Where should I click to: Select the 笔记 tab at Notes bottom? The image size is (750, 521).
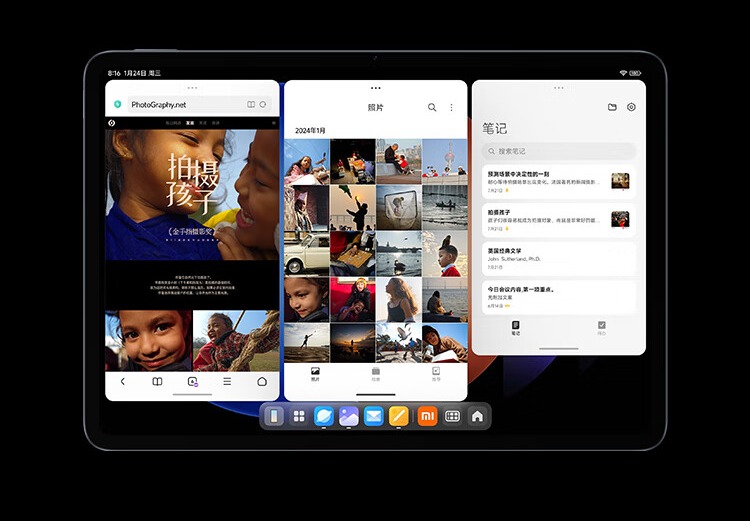tap(516, 328)
